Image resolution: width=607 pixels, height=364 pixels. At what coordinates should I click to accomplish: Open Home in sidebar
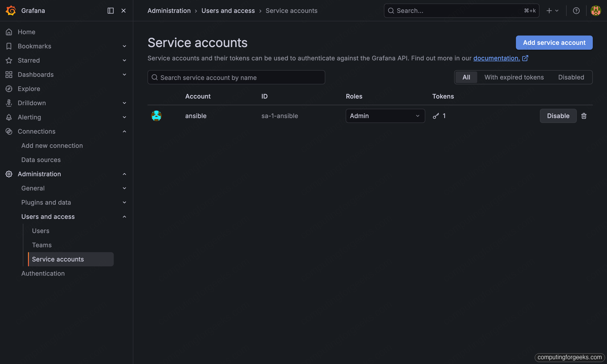(26, 32)
